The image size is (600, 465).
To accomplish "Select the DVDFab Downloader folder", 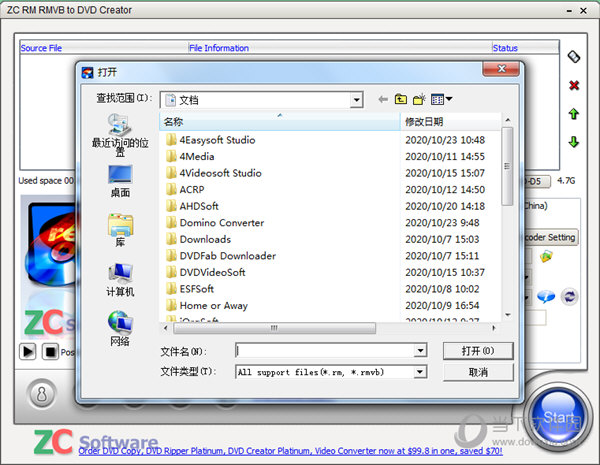I will (221, 256).
